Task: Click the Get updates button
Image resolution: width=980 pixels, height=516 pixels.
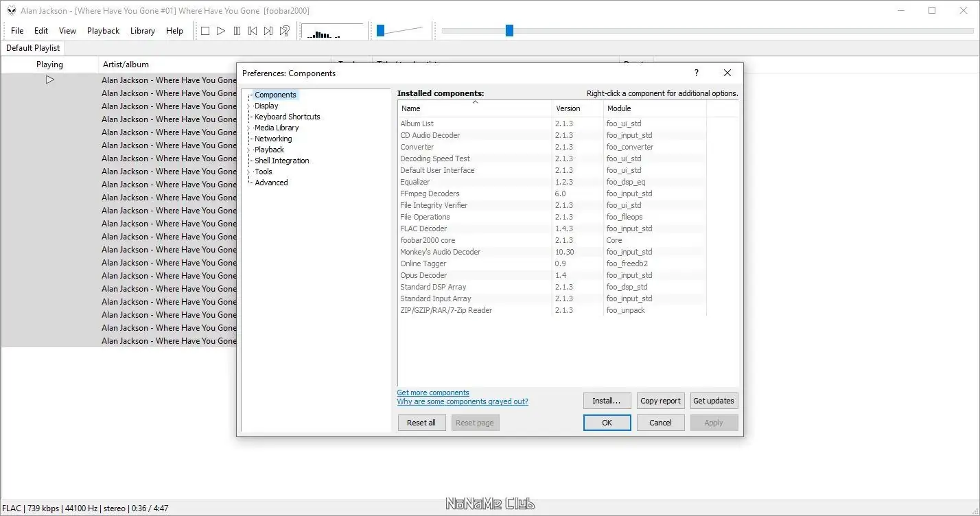Action: tap(714, 401)
